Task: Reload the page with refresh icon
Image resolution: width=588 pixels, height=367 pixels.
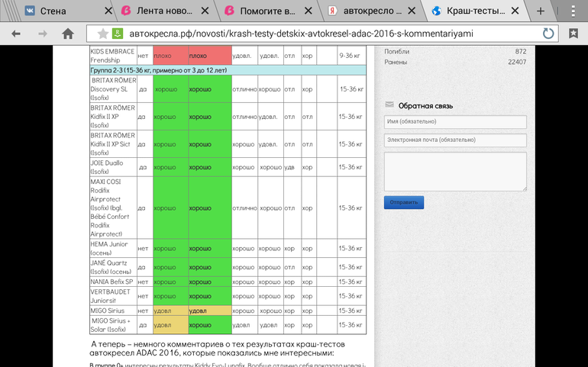Action: (548, 34)
